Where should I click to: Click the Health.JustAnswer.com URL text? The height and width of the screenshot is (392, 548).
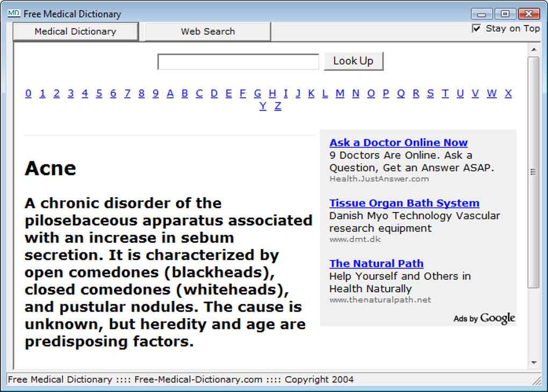click(x=379, y=179)
